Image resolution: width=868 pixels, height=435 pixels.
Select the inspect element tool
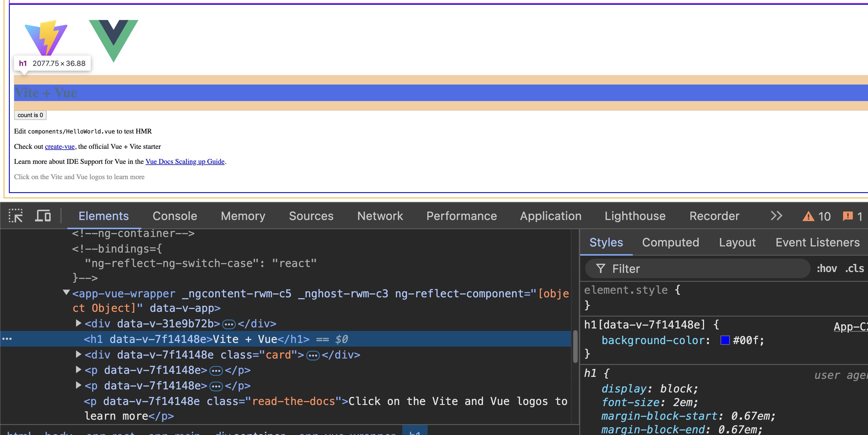[x=16, y=216]
